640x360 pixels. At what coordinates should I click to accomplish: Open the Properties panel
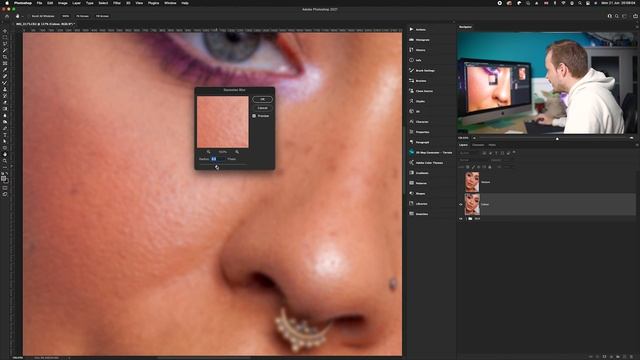(419, 132)
